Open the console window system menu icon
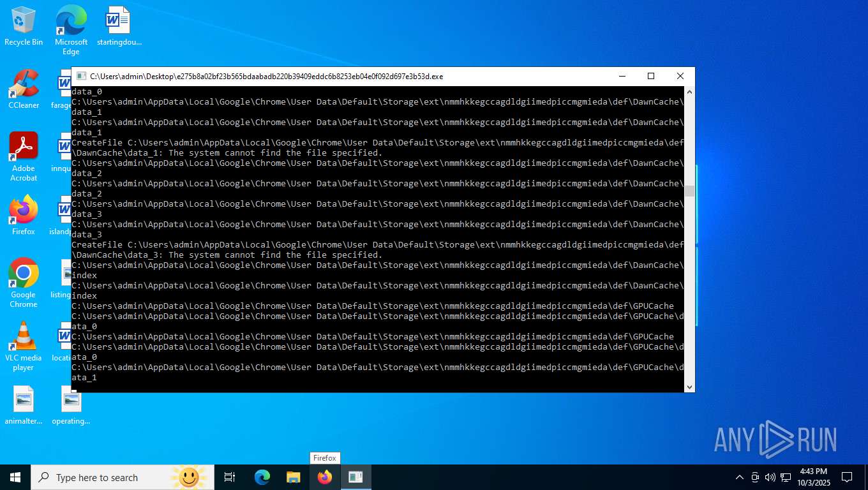This screenshot has width=868, height=490. (x=81, y=76)
